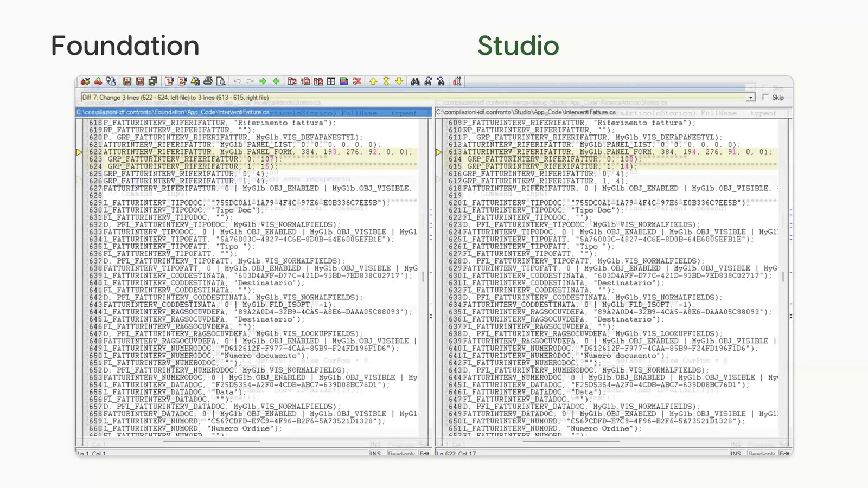
Task: Click the save-both stacked floppies icon
Action: [154, 81]
